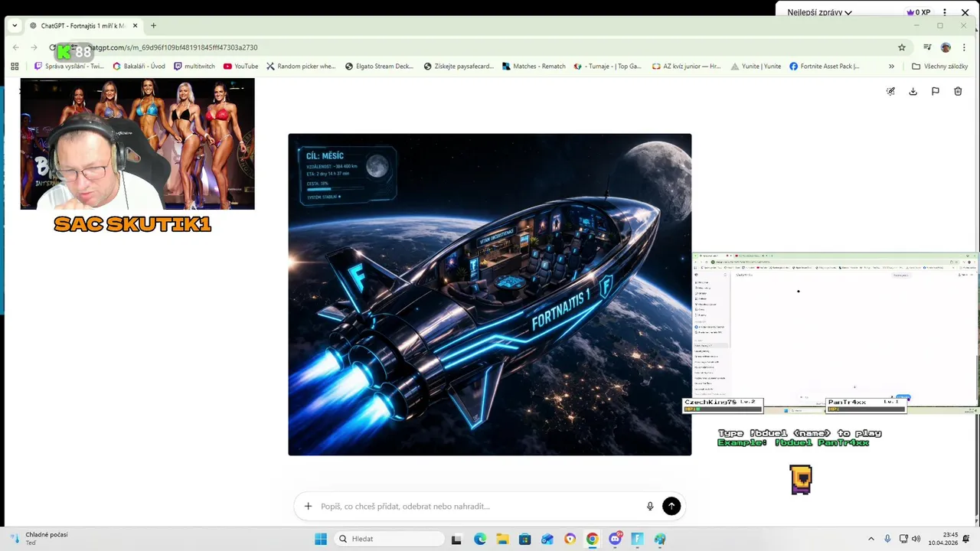980x551 pixels.
Task: Open the tab search dropdown arrow
Action: point(15,25)
